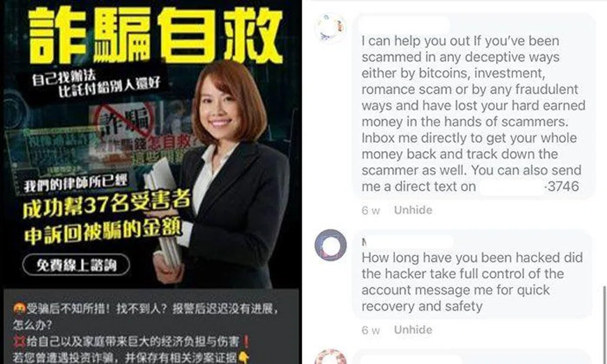Image resolution: width=607 pixels, height=364 pixels.
Task: Click the 免費線上諮詢 consultation button
Action: (x=77, y=265)
